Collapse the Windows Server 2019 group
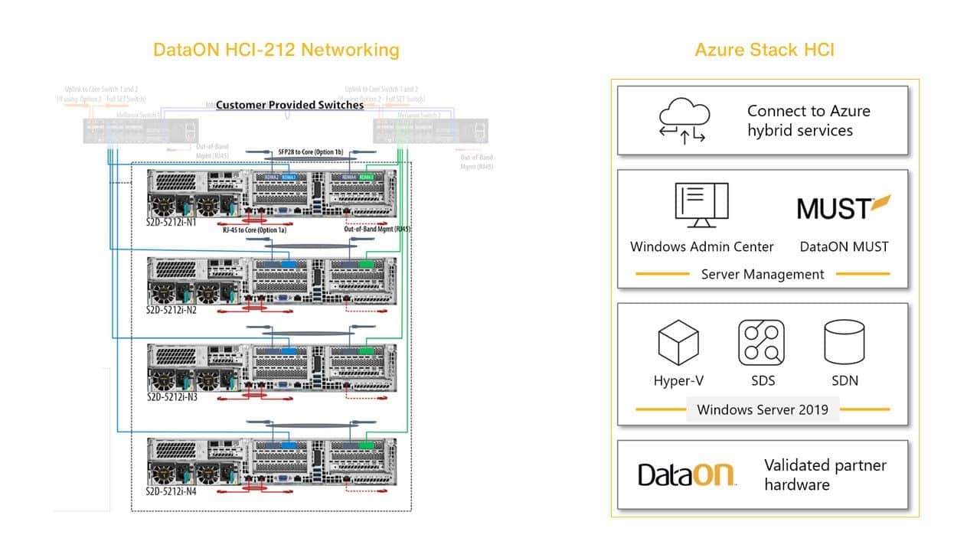Image resolution: width=980 pixels, height=551 pixels. pos(763,409)
